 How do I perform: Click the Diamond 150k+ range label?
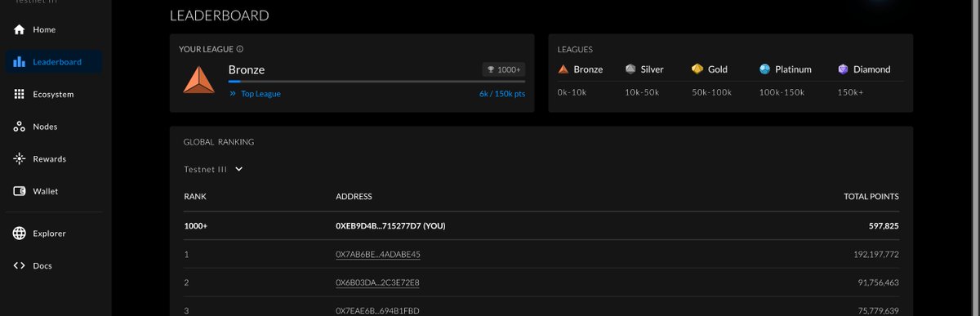click(x=850, y=92)
